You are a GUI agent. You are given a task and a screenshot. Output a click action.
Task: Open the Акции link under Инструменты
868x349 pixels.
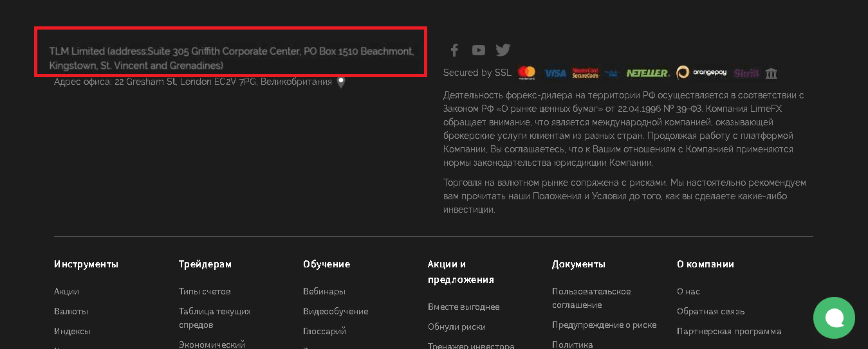click(67, 291)
